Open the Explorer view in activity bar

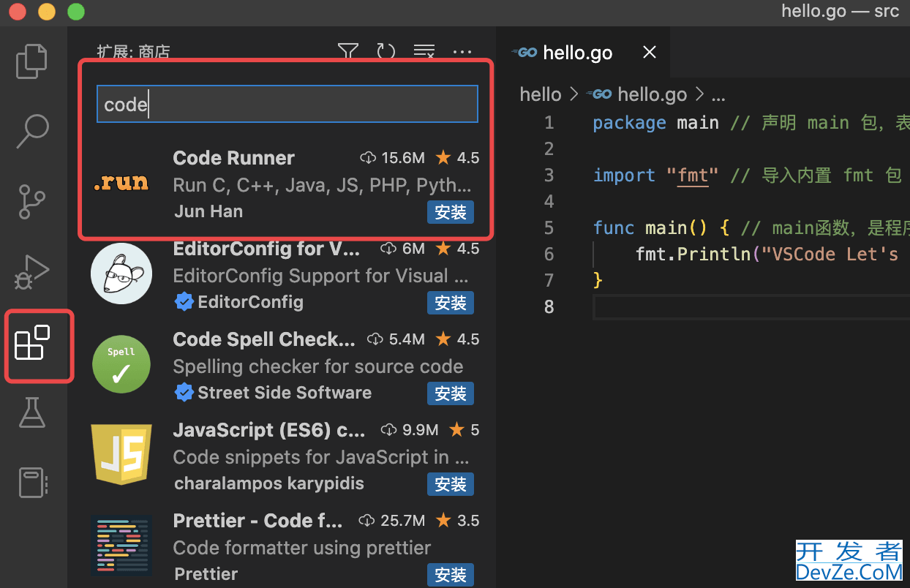[x=32, y=61]
